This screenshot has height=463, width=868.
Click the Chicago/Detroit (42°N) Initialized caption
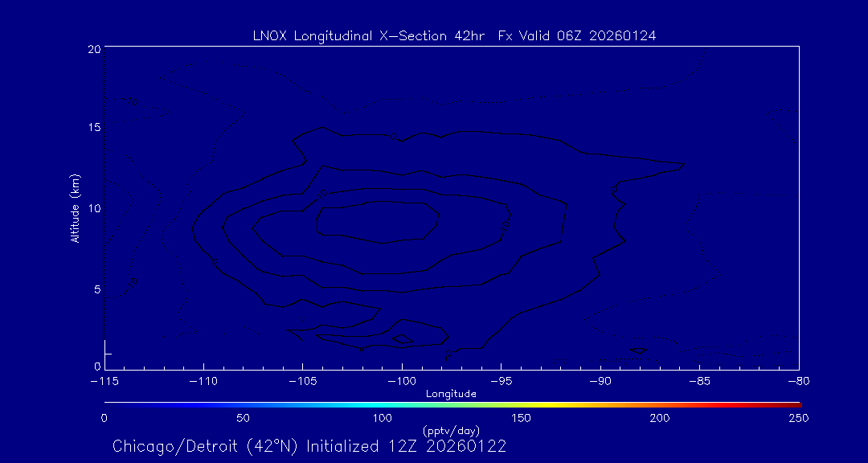[x=309, y=446]
